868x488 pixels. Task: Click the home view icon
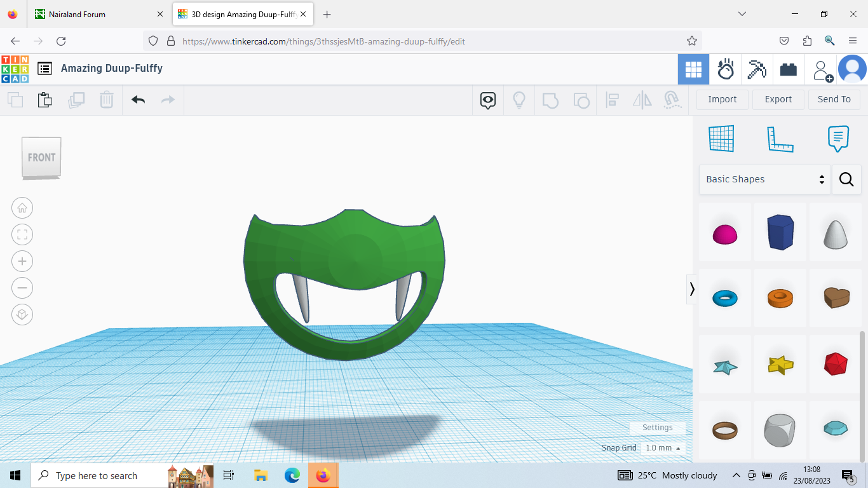pos(22,208)
